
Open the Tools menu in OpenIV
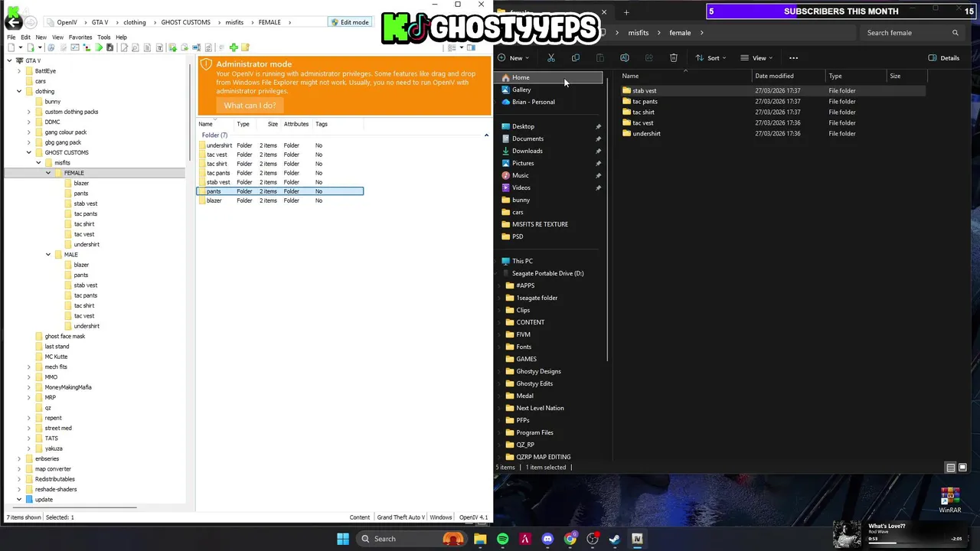click(x=104, y=37)
